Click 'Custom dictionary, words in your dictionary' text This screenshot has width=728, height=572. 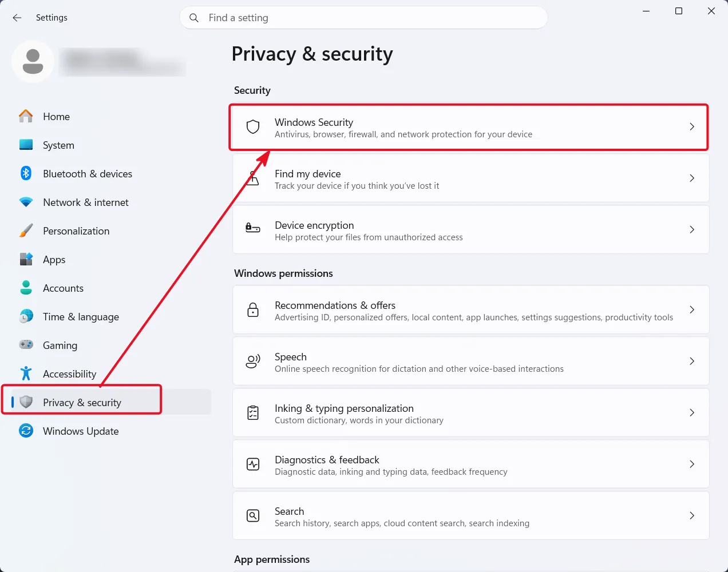[x=359, y=420]
